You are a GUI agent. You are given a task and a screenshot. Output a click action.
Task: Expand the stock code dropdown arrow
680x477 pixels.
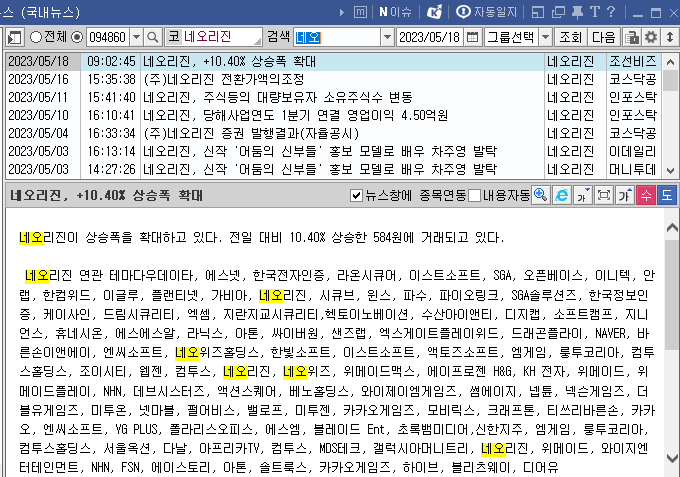tap(136, 37)
